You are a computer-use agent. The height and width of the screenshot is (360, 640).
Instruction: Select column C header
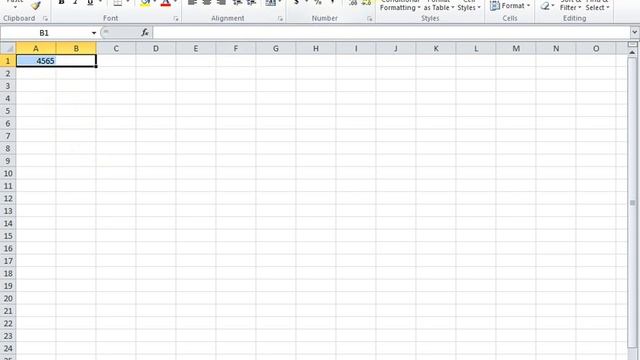116,49
